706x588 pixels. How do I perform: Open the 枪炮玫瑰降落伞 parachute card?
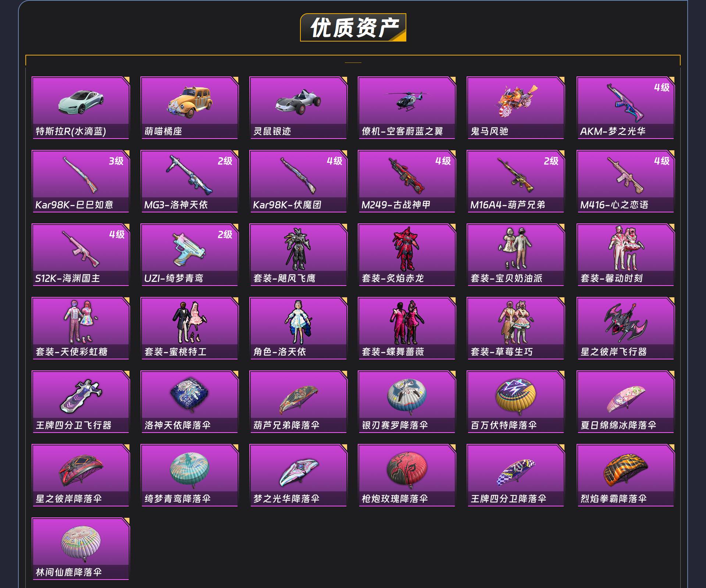(407, 475)
